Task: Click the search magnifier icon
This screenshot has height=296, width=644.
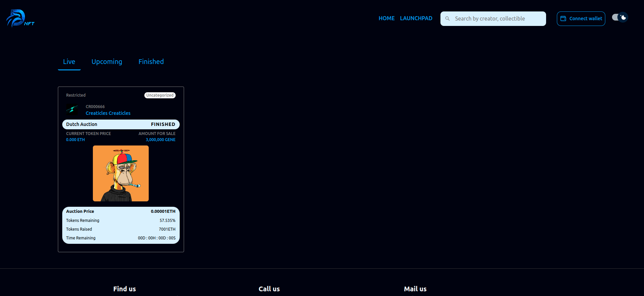Action: (448, 19)
